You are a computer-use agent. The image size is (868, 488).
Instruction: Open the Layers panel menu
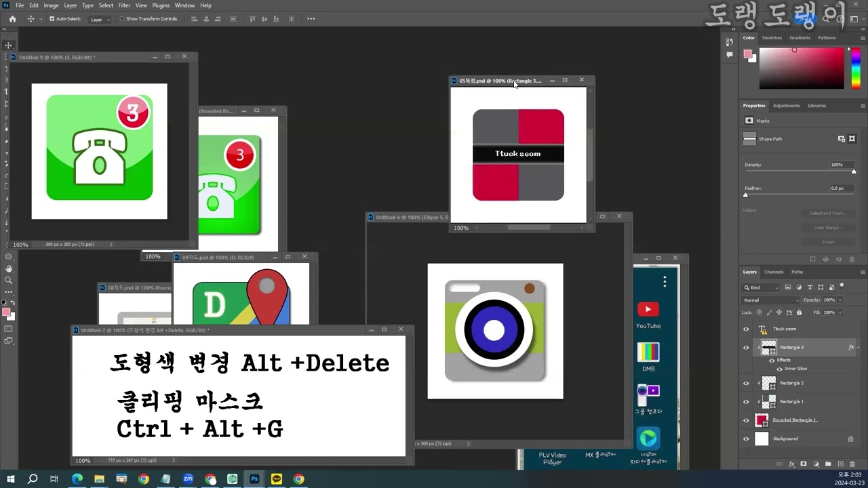[x=863, y=272]
